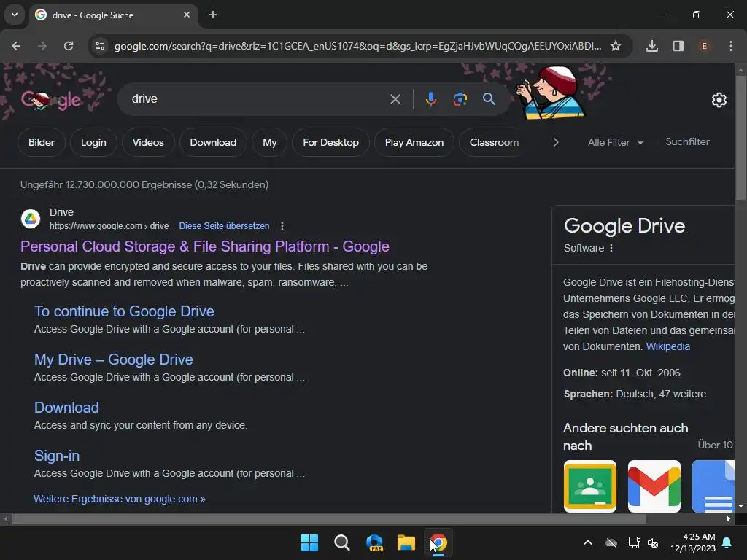
Task: Open site information icon in address bar
Action: point(100,46)
